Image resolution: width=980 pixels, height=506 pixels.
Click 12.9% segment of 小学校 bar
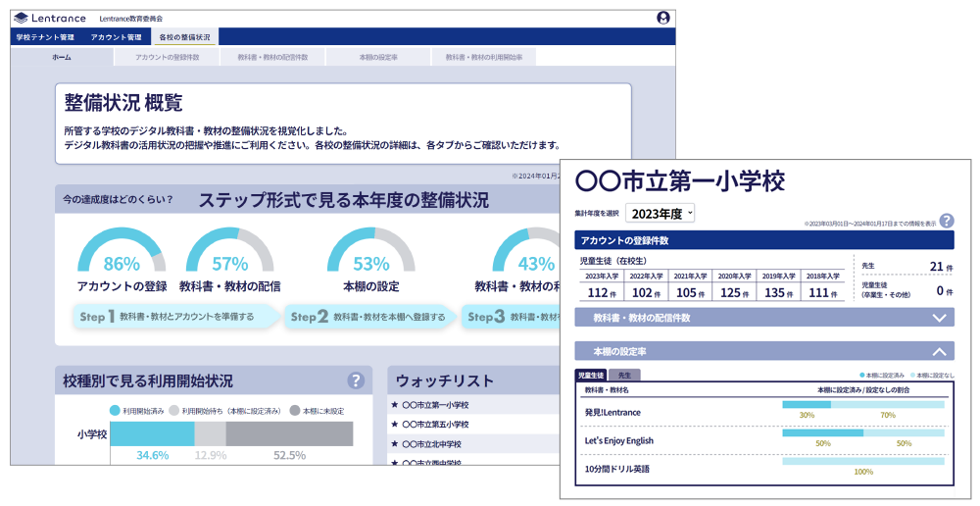210,434
